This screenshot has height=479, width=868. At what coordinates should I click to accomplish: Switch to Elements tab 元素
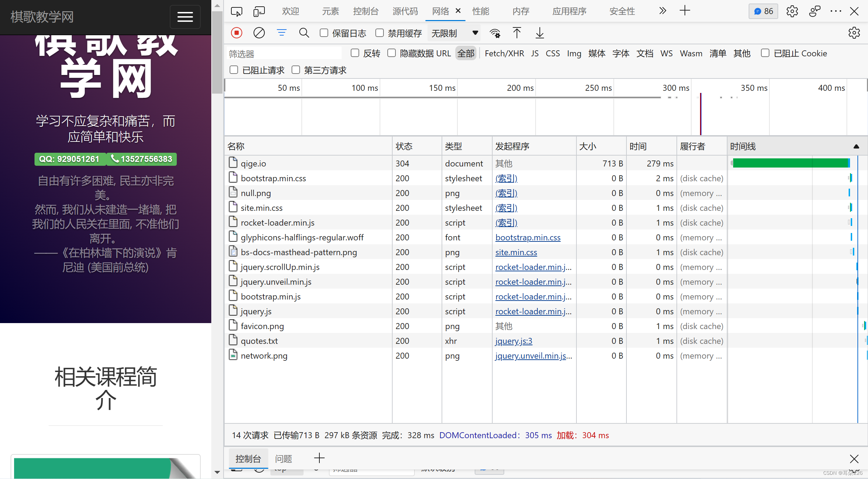(x=330, y=11)
